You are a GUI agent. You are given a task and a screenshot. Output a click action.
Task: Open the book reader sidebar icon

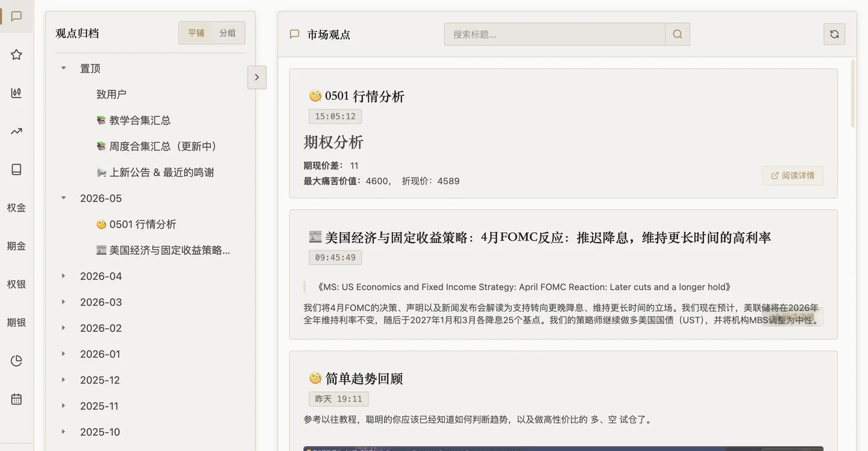[x=16, y=169]
